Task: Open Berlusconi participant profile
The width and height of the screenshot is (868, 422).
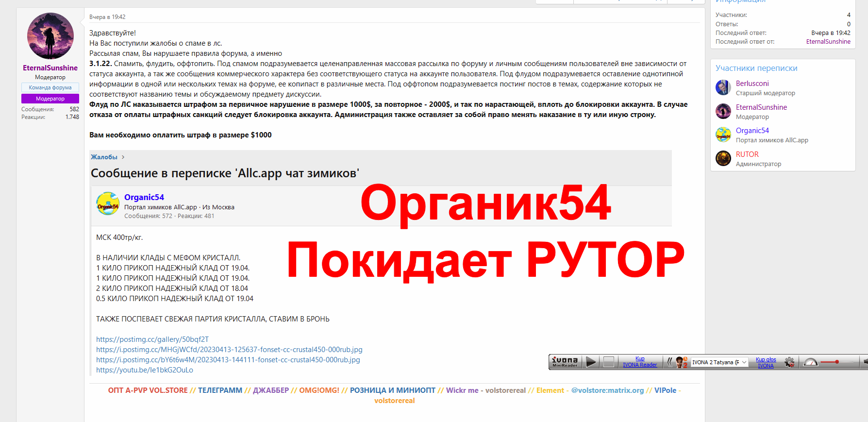Action: tap(752, 84)
